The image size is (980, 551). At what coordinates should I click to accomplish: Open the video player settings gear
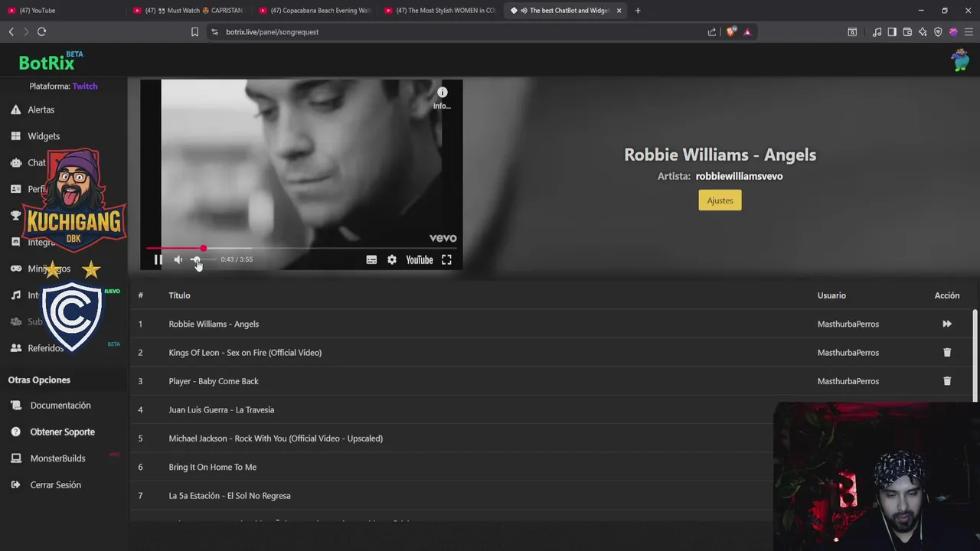[x=392, y=259]
